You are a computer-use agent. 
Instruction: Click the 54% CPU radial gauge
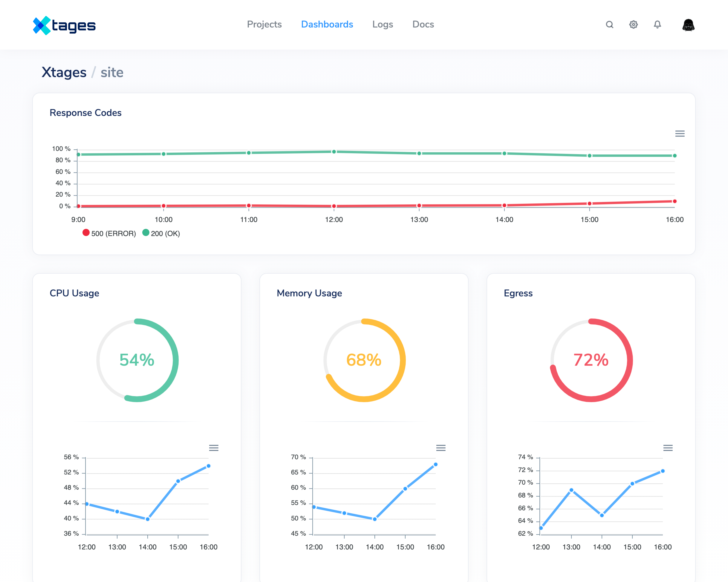pyautogui.click(x=137, y=360)
